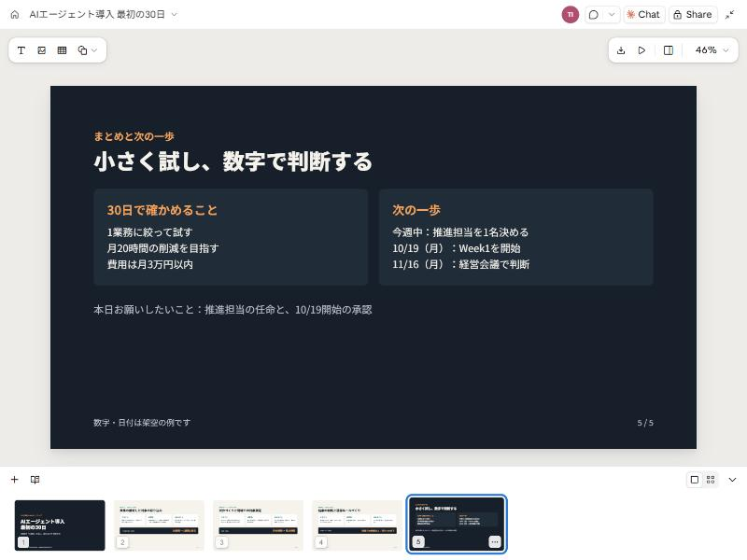Viewport: 747px width, 560px height.
Task: Click the line 10/19（月）：Week1を開始
Action: [x=456, y=248]
